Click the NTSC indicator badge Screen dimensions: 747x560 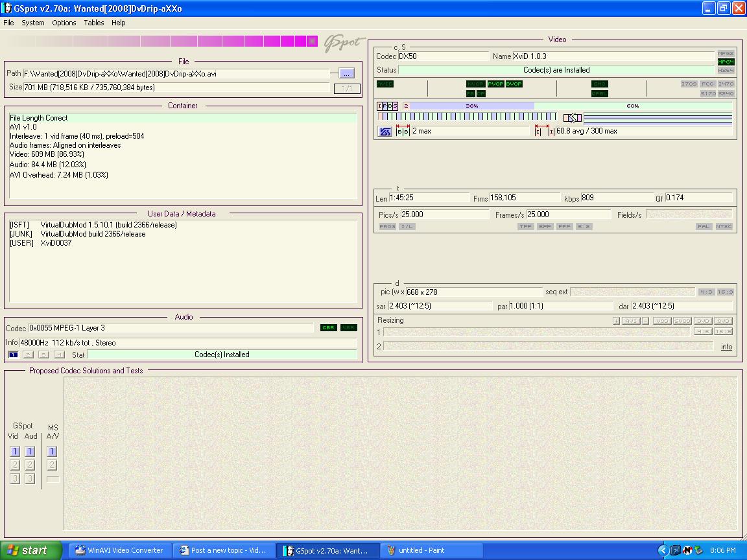coord(724,227)
